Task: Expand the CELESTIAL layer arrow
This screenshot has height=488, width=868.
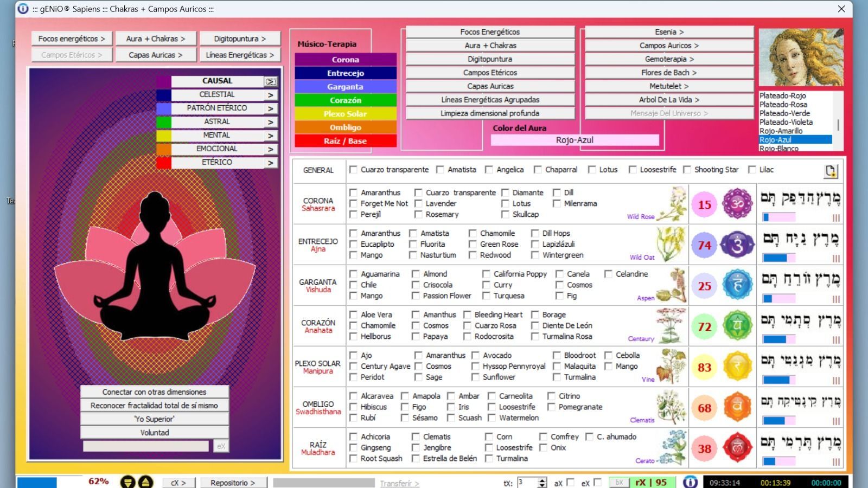Action: pyautogui.click(x=271, y=95)
